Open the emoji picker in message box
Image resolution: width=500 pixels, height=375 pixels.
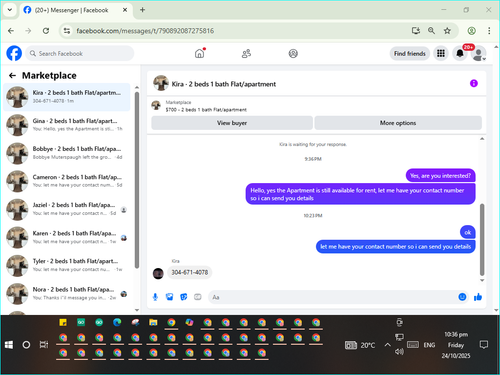462,297
